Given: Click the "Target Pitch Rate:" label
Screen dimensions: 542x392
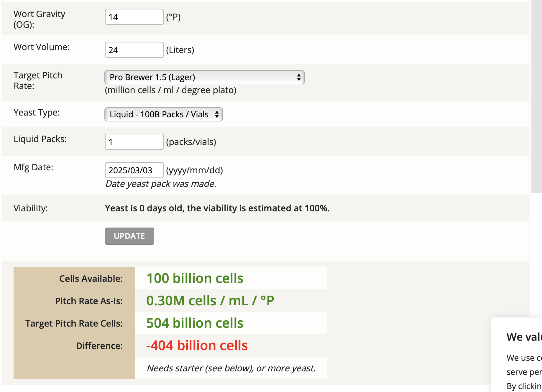Looking at the screenshot, I should tap(38, 80).
